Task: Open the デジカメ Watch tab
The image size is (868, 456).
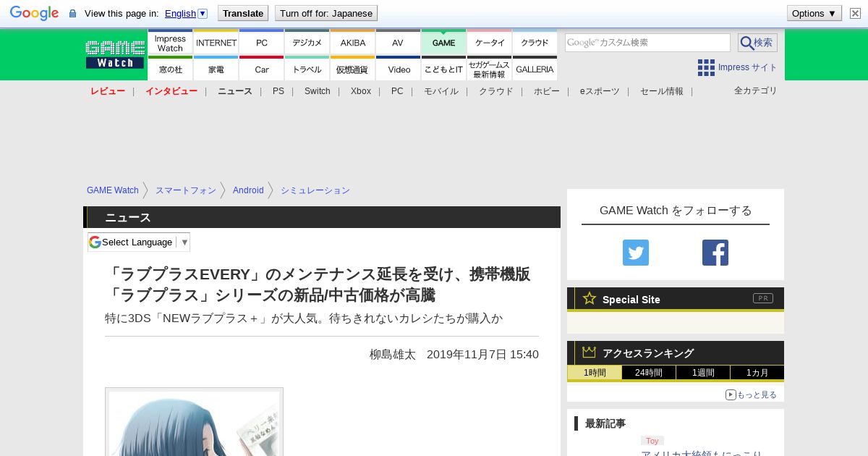Action: pyautogui.click(x=307, y=42)
